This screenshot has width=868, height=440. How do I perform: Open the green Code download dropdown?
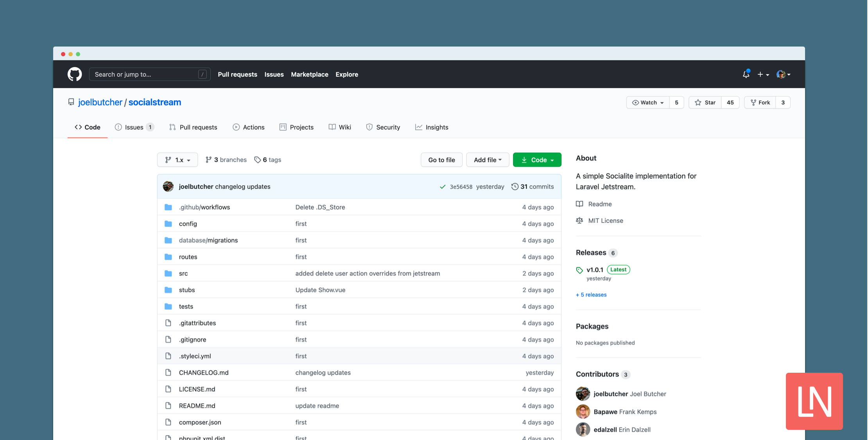click(x=537, y=160)
